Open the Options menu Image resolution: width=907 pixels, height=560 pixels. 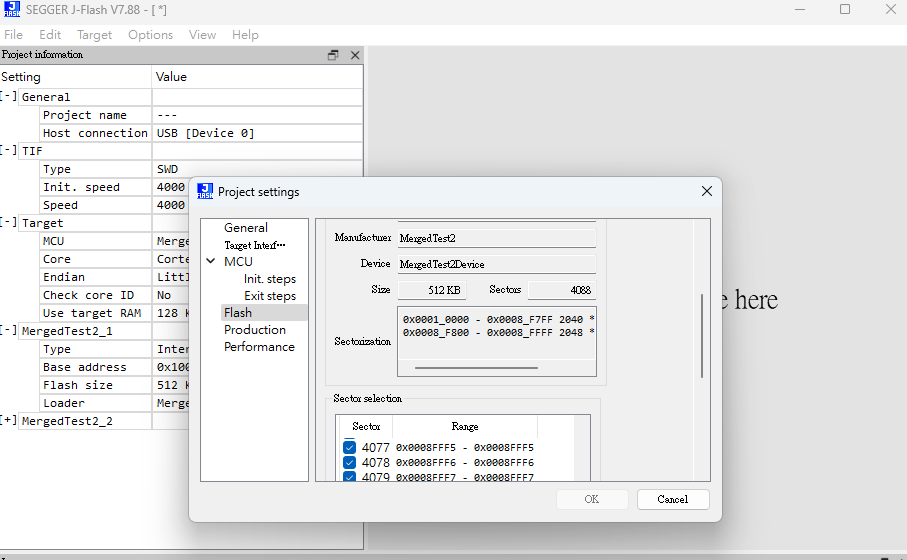[150, 35]
